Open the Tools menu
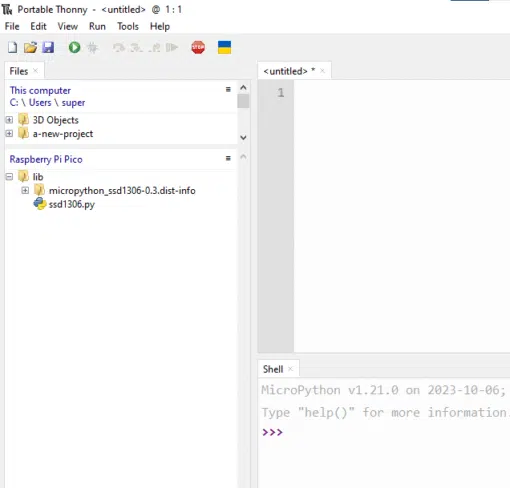The image size is (510, 488). click(128, 26)
